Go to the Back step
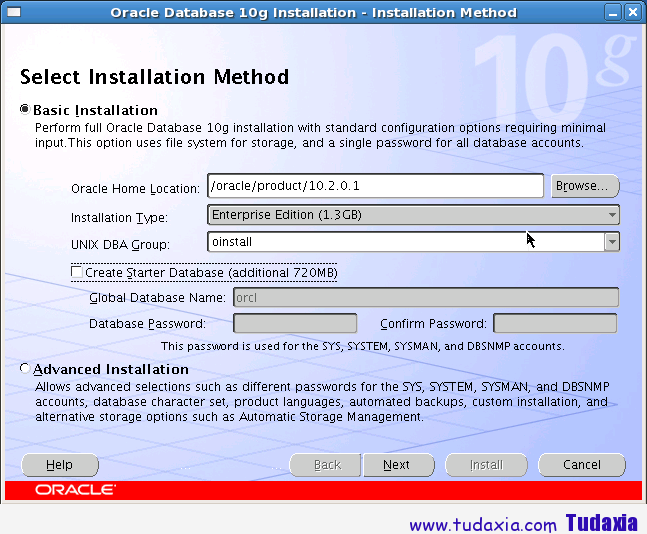The image size is (647, 534). point(325,465)
